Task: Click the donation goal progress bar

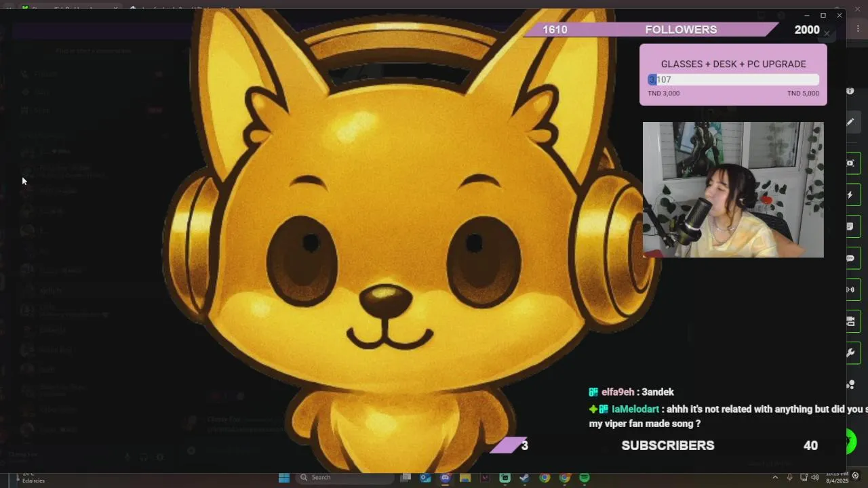Action: (733, 79)
